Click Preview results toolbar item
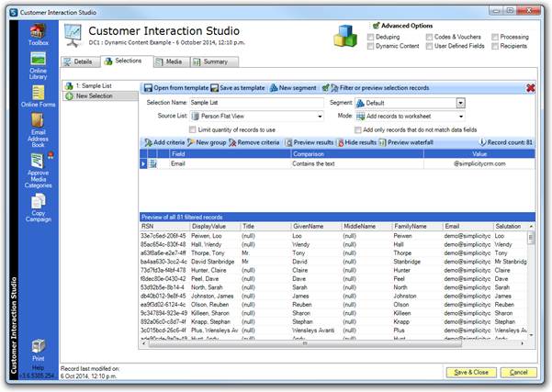This screenshot has height=392, width=552. tap(310, 142)
